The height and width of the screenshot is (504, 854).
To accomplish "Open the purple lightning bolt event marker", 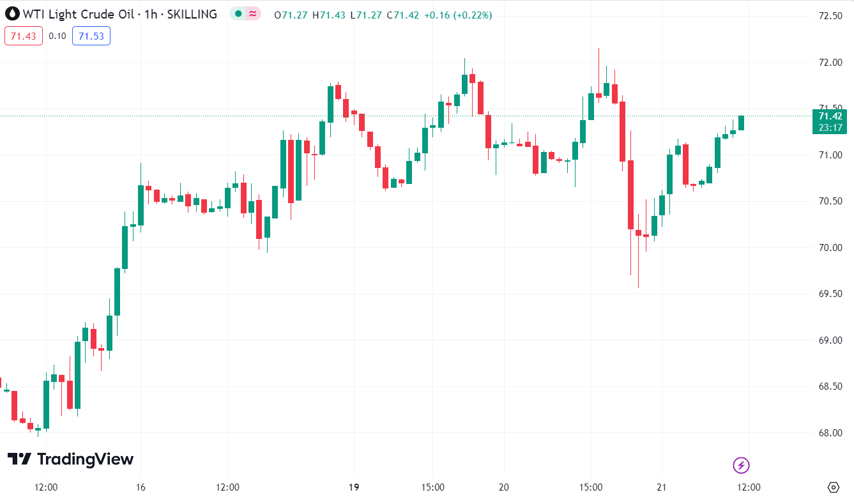I will pos(741,465).
